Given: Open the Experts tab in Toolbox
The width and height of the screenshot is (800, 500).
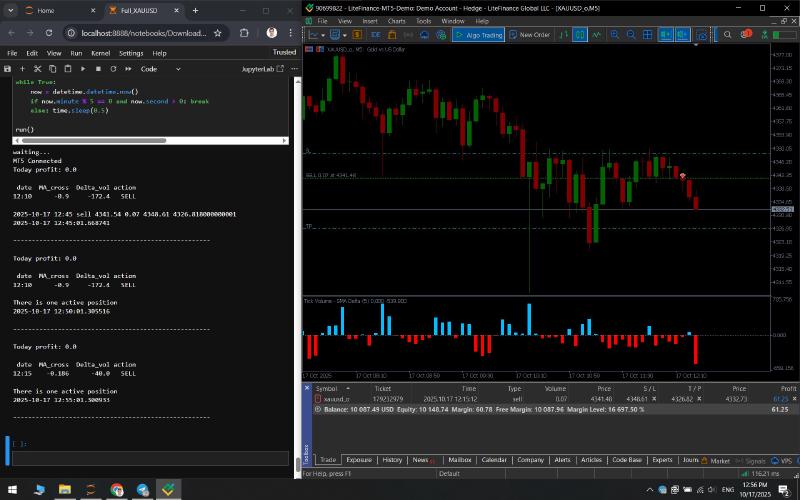Looking at the screenshot, I should tap(662, 460).
